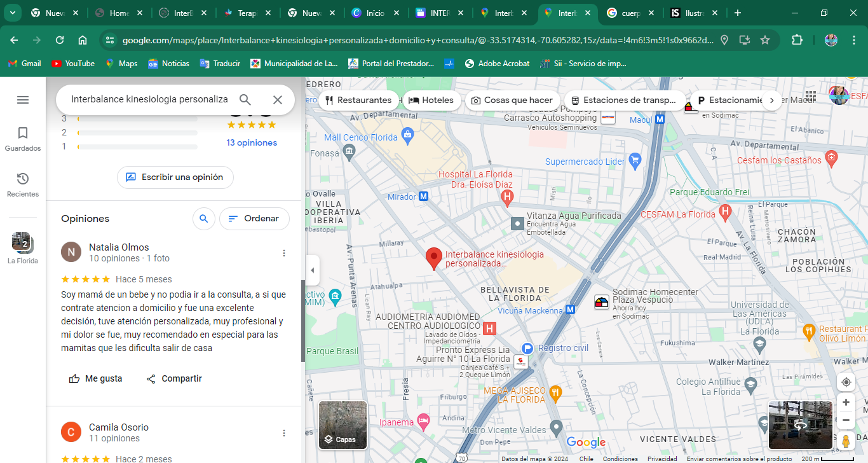
Task: Clear the search with the X icon
Action: pyautogui.click(x=278, y=100)
